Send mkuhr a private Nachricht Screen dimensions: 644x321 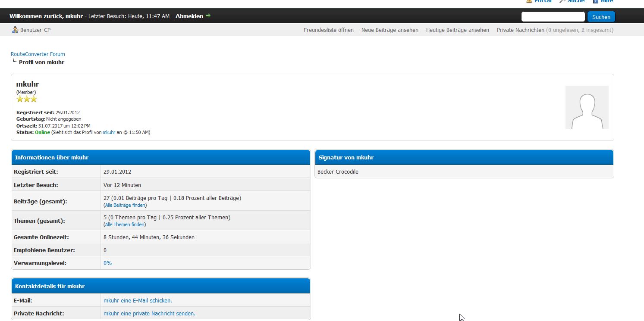(149, 314)
